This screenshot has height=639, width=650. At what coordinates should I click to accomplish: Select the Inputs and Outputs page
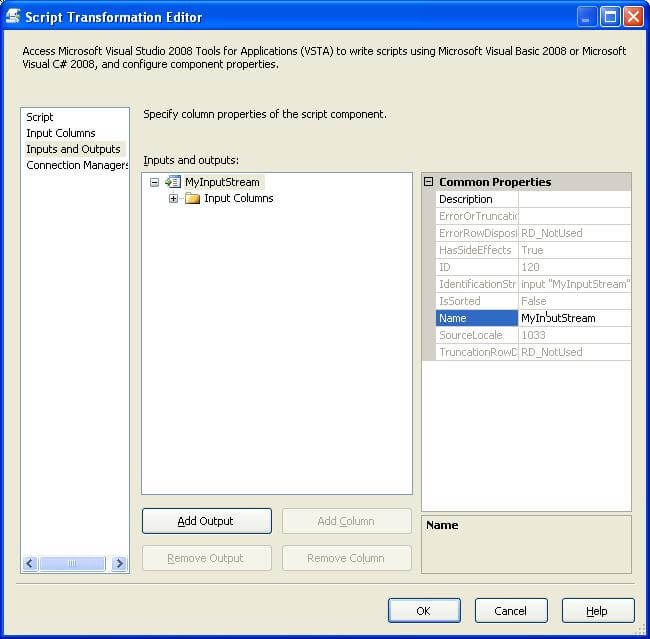[73, 149]
